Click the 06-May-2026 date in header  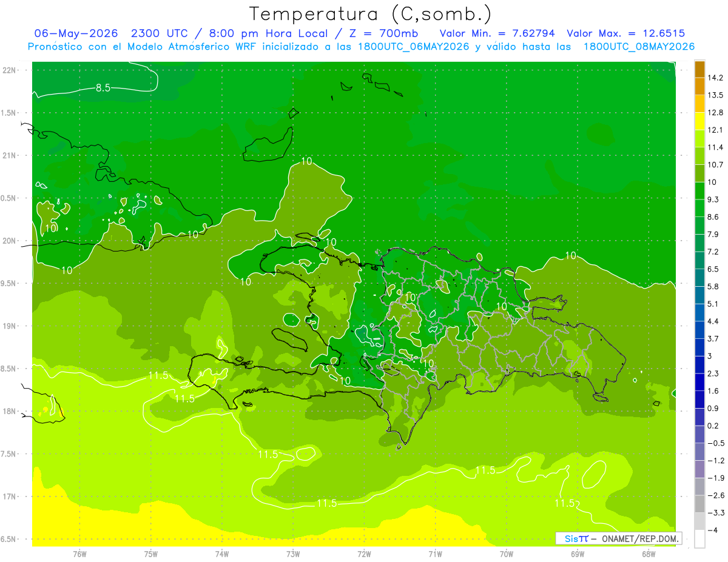point(76,33)
